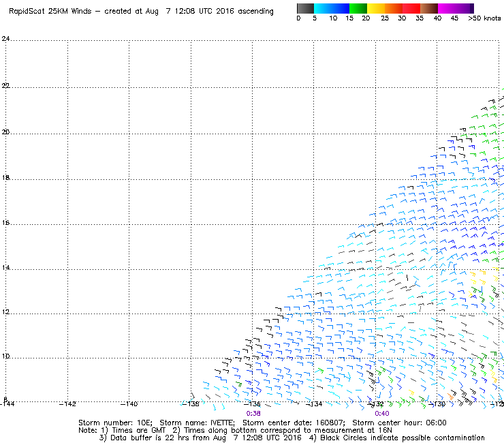This screenshot has height=443, width=504.
Task: Click latitude axis label 22
Action: tap(5, 86)
